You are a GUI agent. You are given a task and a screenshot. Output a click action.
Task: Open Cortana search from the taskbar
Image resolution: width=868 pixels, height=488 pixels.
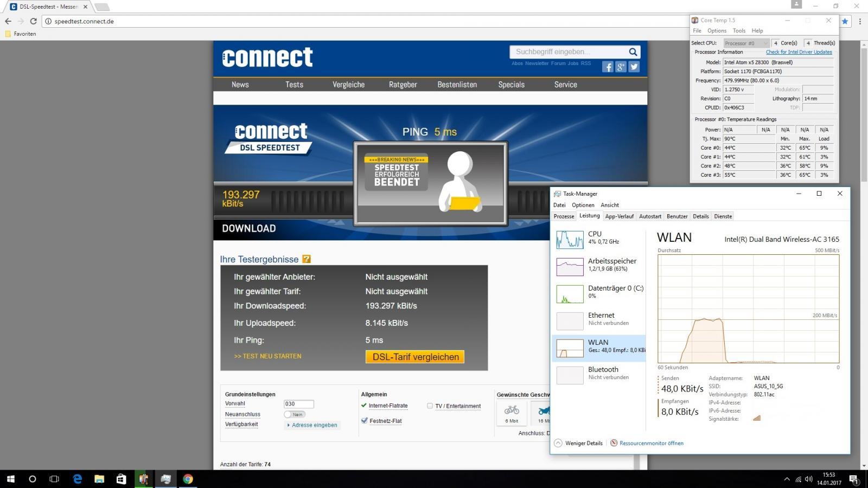click(x=33, y=479)
